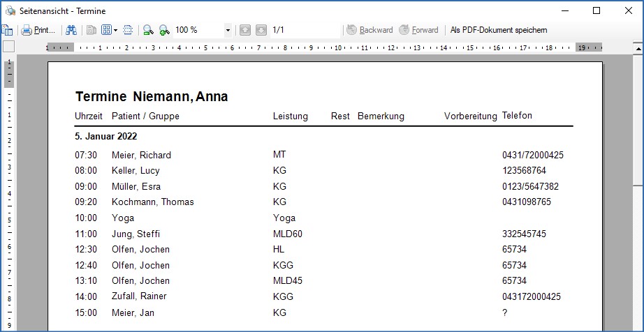Image resolution: width=644 pixels, height=332 pixels.
Task: Click the 'Rest' column header
Action: (x=340, y=116)
